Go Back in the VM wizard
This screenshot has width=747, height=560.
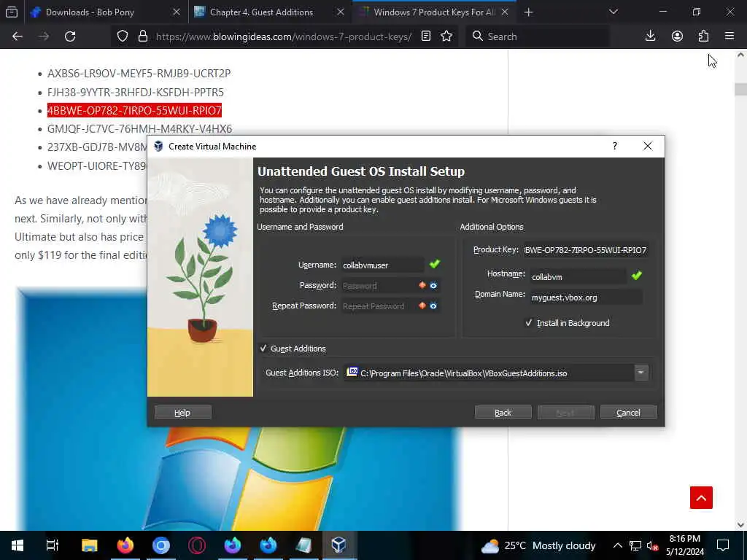tap(503, 413)
